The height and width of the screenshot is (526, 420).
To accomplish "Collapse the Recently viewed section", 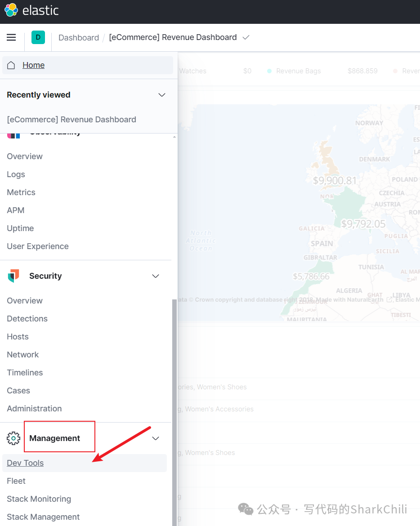I will point(162,95).
